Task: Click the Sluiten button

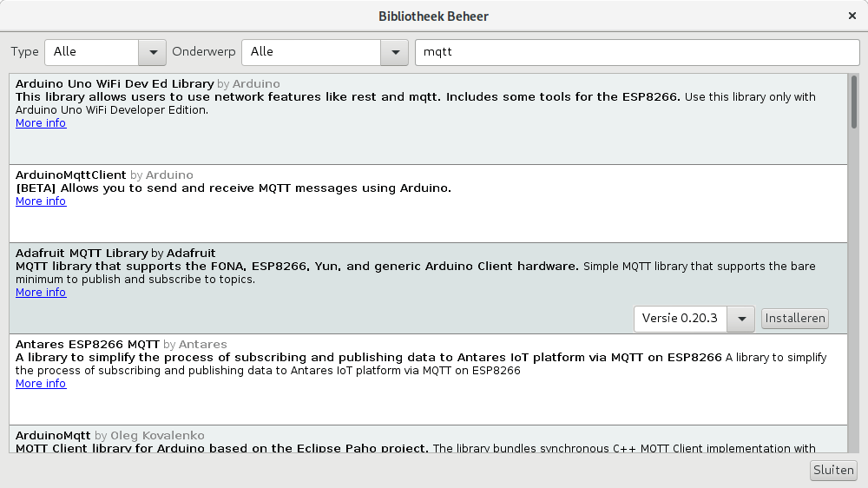Action: pyautogui.click(x=833, y=471)
